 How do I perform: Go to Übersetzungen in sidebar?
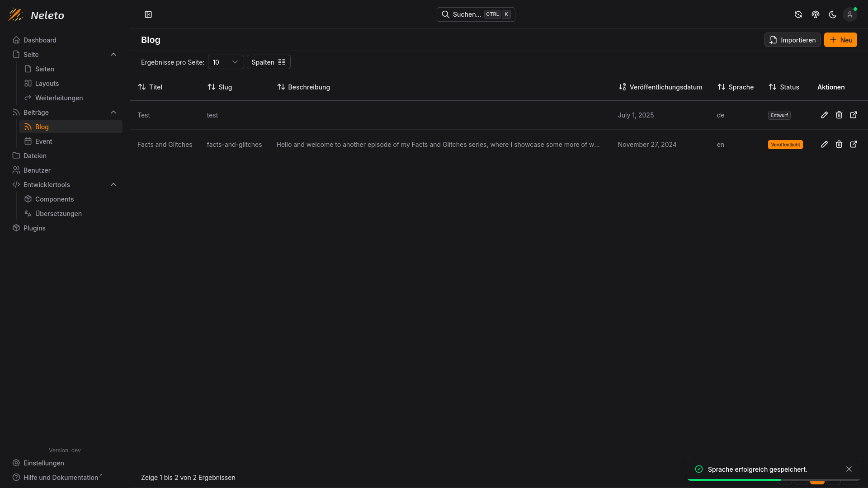58,213
